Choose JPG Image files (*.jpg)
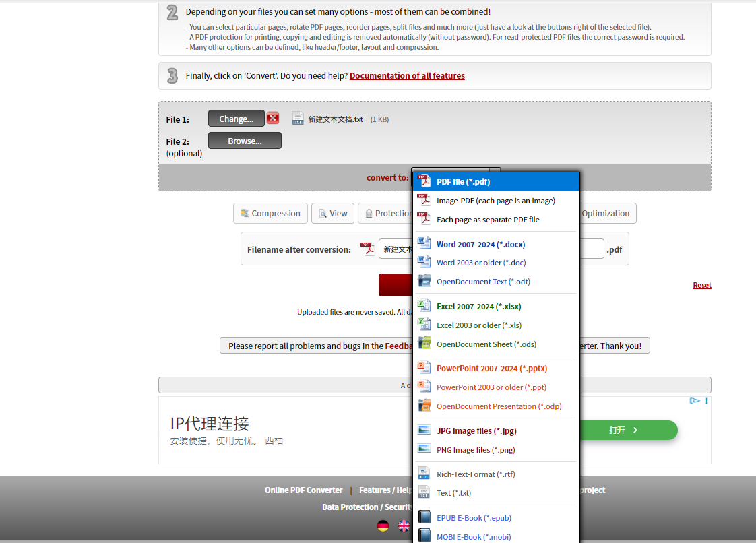Viewport: 756px width, 543px height. (x=476, y=431)
